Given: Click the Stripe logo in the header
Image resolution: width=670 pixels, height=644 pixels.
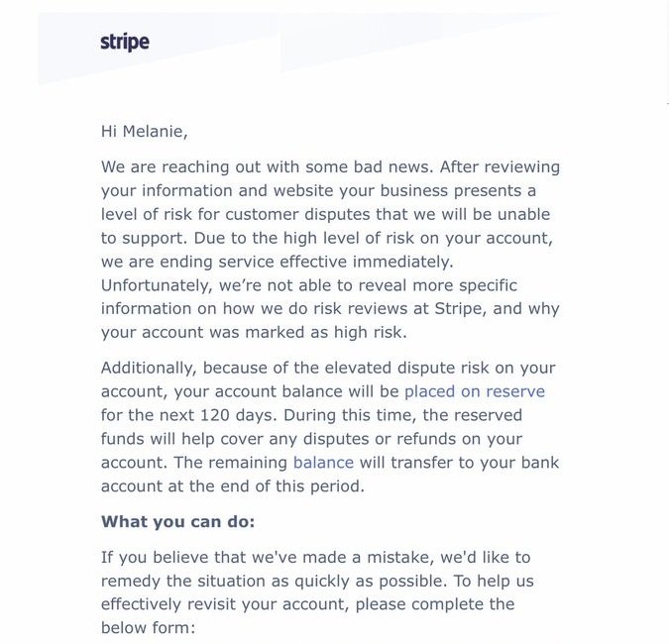Looking at the screenshot, I should pyautogui.click(x=125, y=42).
